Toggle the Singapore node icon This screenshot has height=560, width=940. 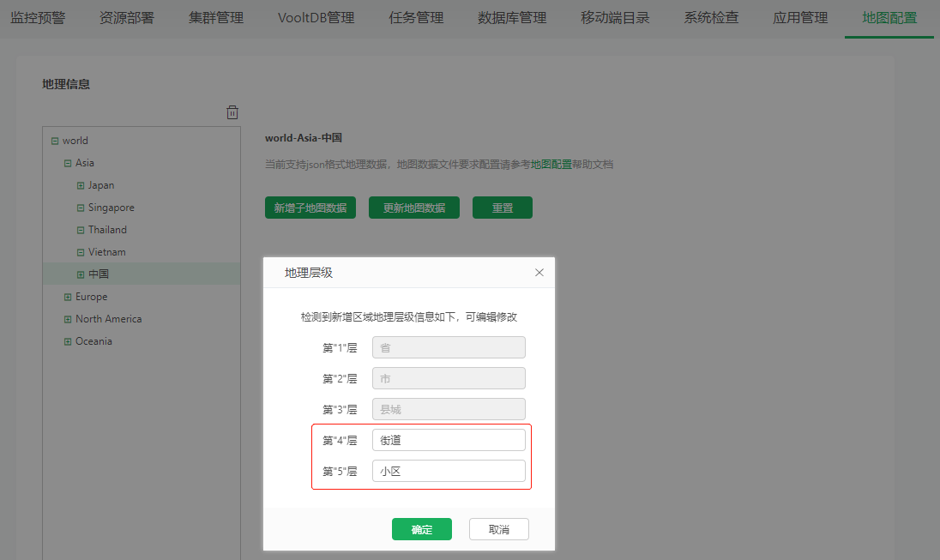81,208
